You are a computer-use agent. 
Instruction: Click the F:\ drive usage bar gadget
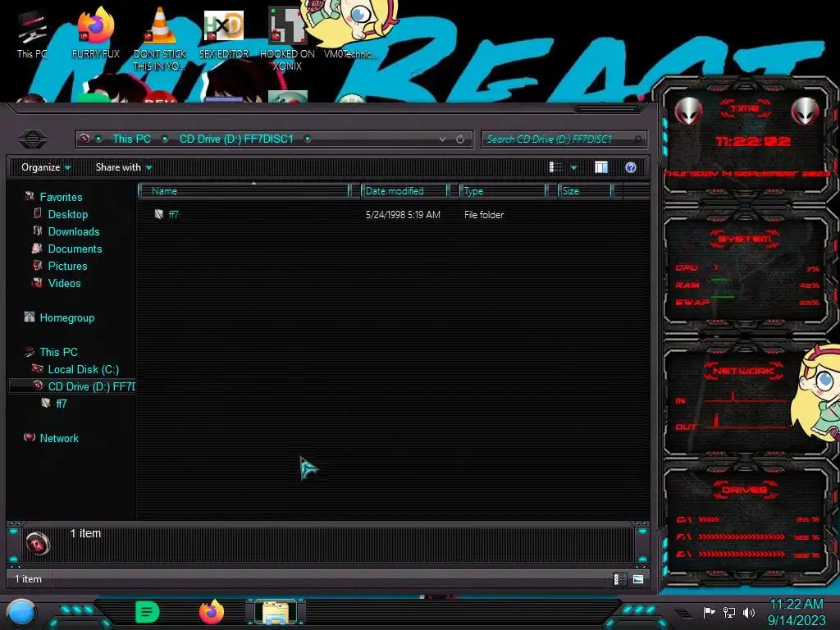coord(748,536)
